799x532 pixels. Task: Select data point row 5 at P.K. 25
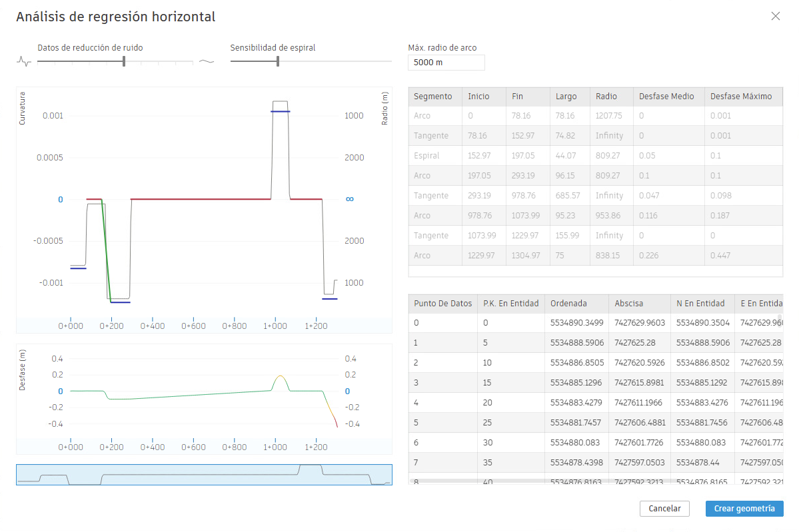tap(595, 423)
